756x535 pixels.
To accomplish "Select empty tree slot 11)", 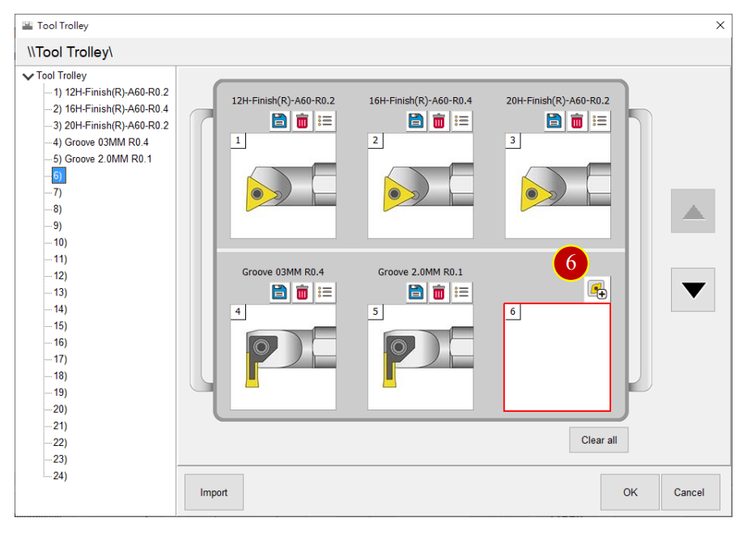I will coord(60,259).
